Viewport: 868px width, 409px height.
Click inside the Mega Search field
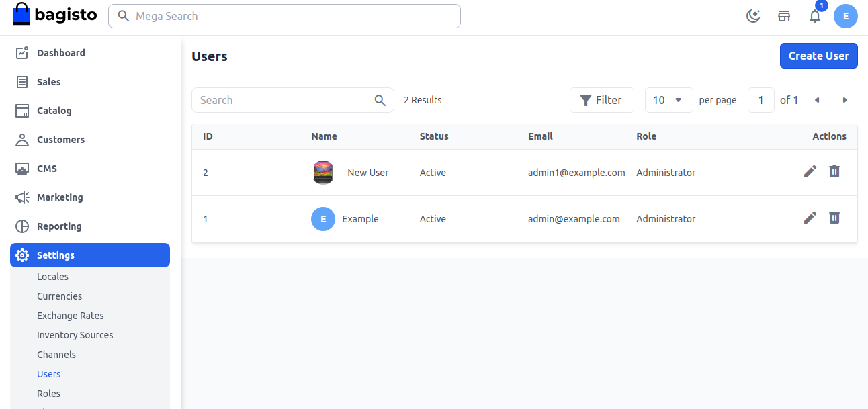284,15
